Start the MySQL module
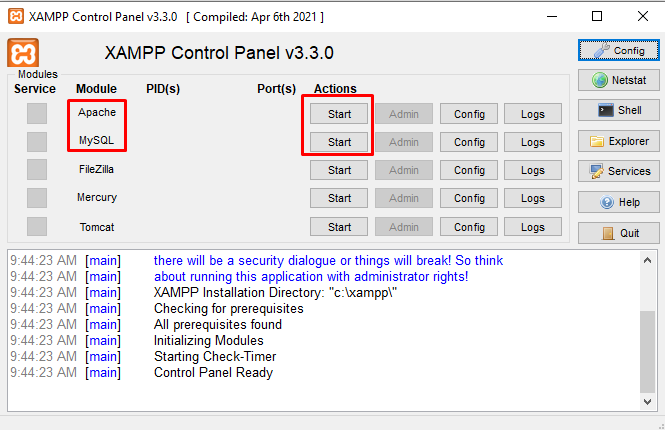This screenshot has width=665, height=430. coord(339,142)
